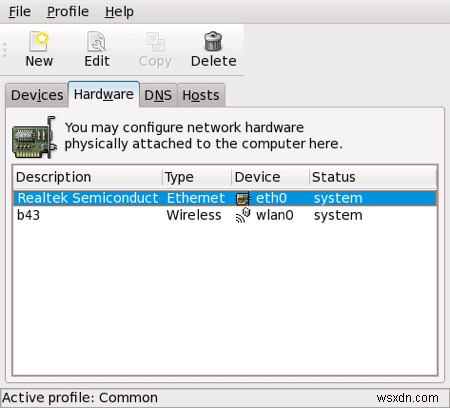Viewport: 450px width, 408px height.
Task: Click the wlan0 wireless signal icon
Action: [243, 215]
